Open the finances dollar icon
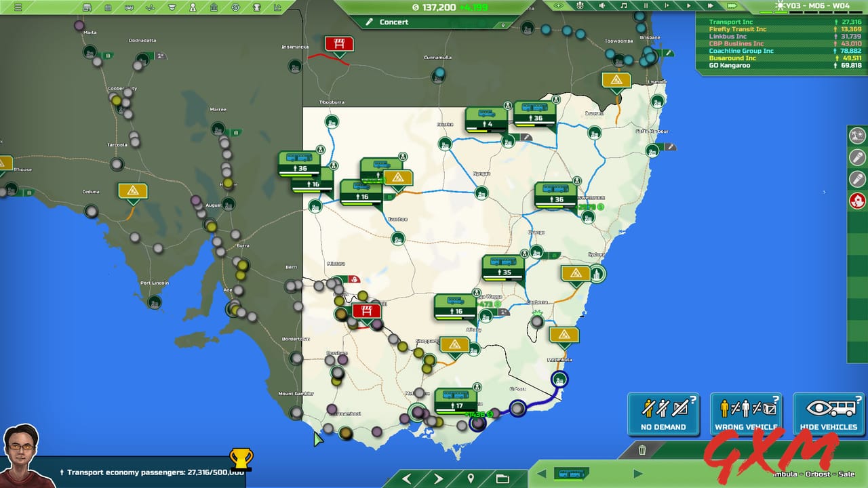 [x=235, y=7]
